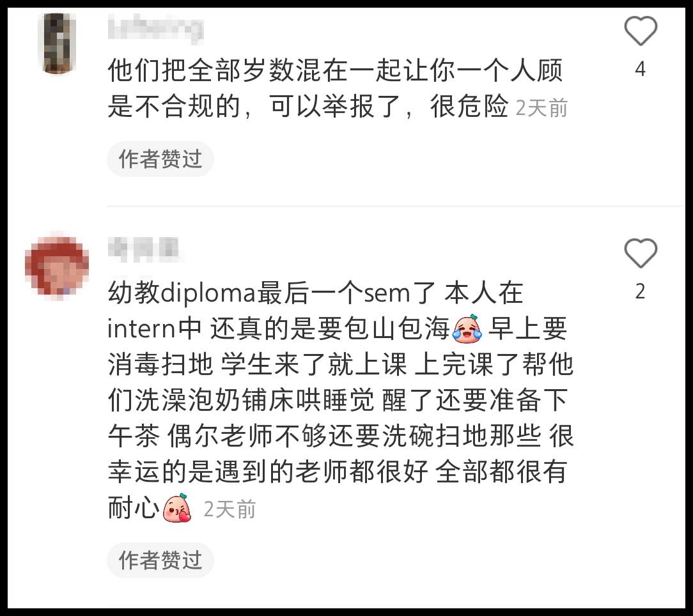The width and height of the screenshot is (693, 616).
Task: Tap the 2天前 timestamp after 很危险
Action: pos(541,108)
